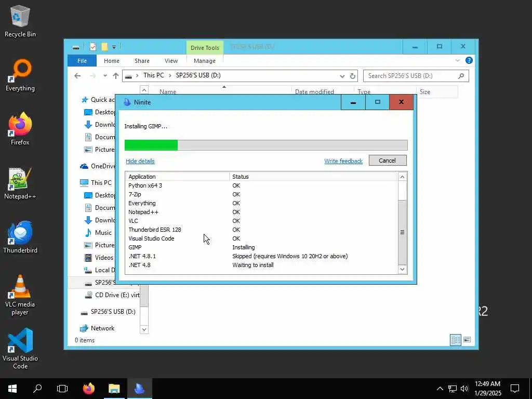The width and height of the screenshot is (532, 399).
Task: Open Task View from the taskbar
Action: click(x=62, y=389)
